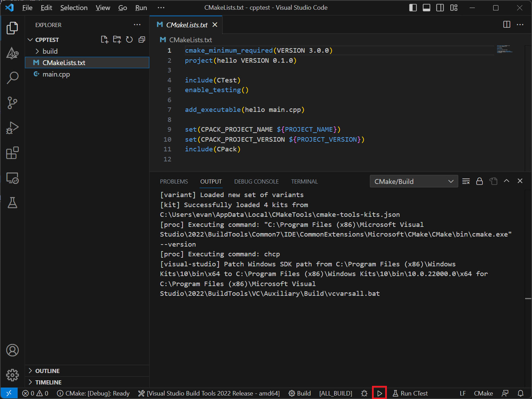Click the editor minimap
Viewport: 532px width, 399px height.
click(504, 49)
